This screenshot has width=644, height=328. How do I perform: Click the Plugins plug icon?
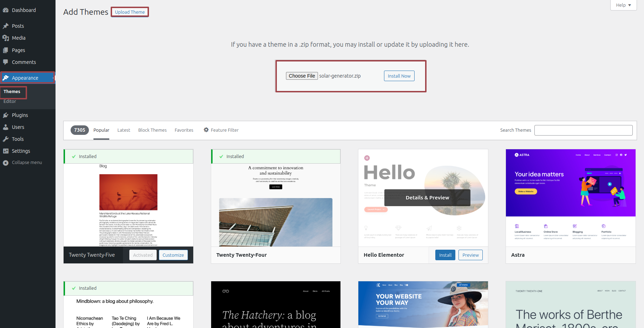6,115
